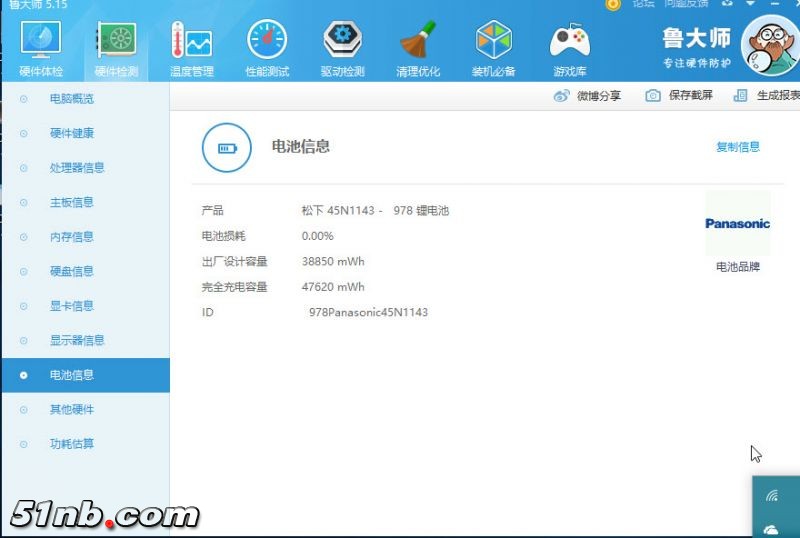Click the 复制信息 link
Viewport: 800px width, 538px height.
pyautogui.click(x=737, y=147)
